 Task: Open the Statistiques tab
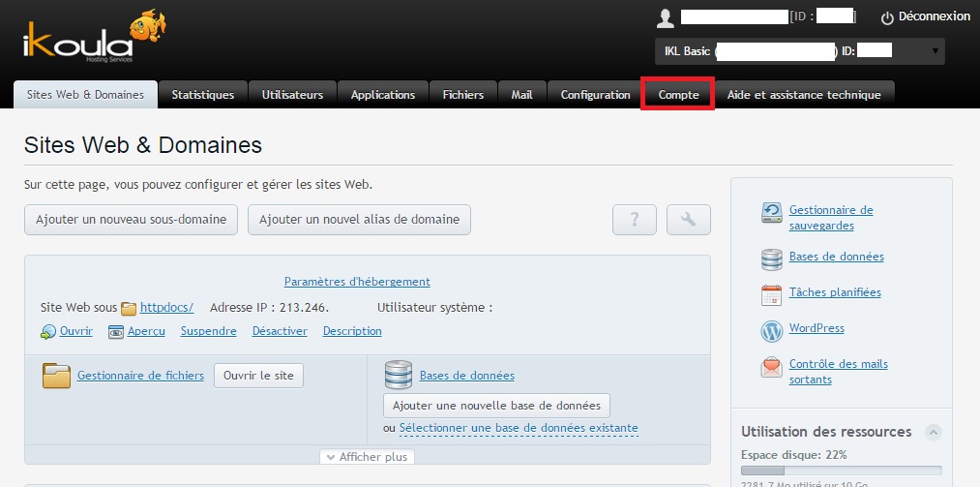[203, 95]
